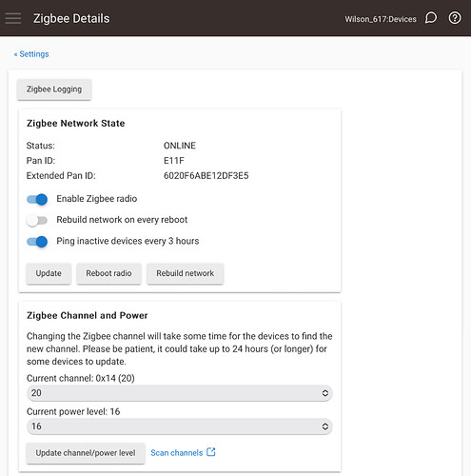
Task: Disable the Enable Zigbee radio switch
Action: coord(37,199)
